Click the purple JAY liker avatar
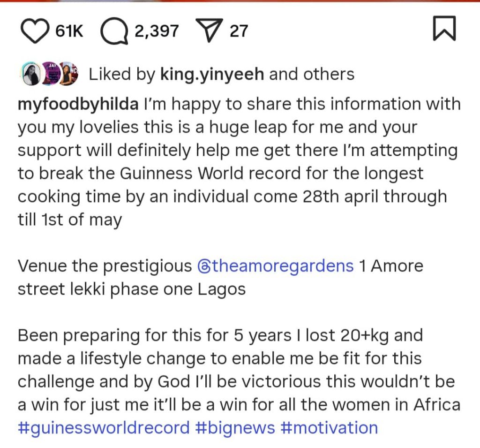This screenshot has width=480, height=448. [x=51, y=74]
